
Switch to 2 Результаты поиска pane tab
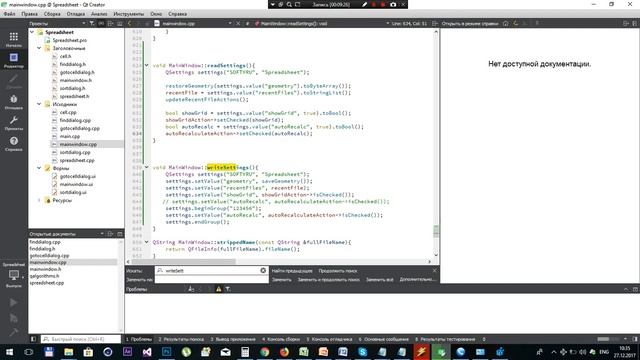(181, 339)
